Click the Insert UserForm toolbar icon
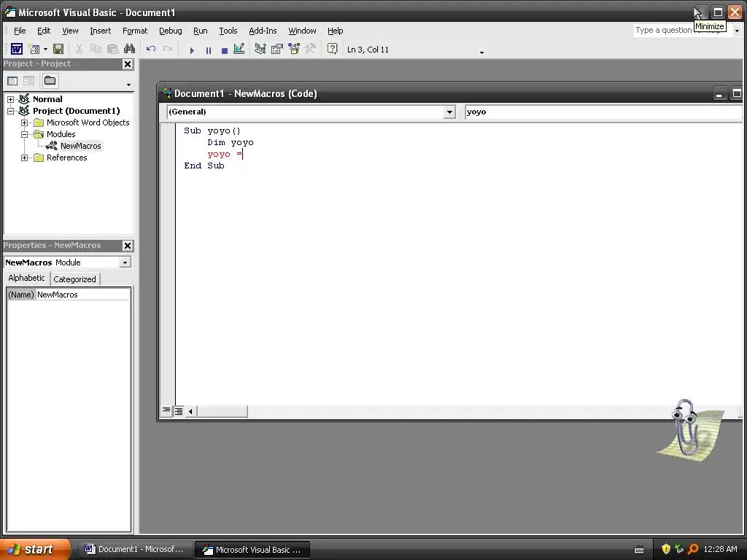 coord(34,49)
